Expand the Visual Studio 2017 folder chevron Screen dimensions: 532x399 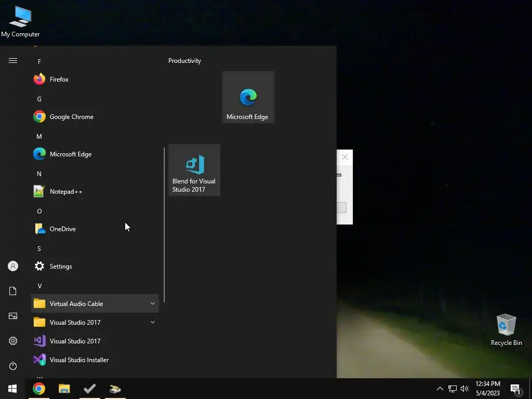coord(153,322)
